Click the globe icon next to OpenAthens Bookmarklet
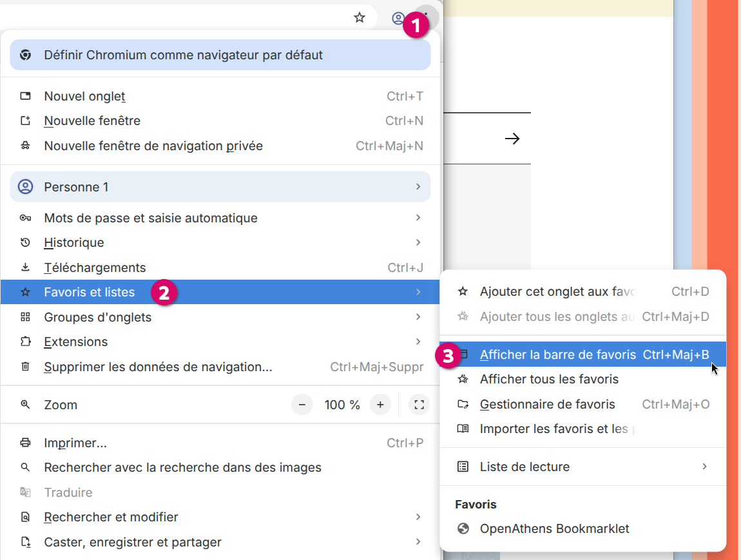 coord(463,529)
